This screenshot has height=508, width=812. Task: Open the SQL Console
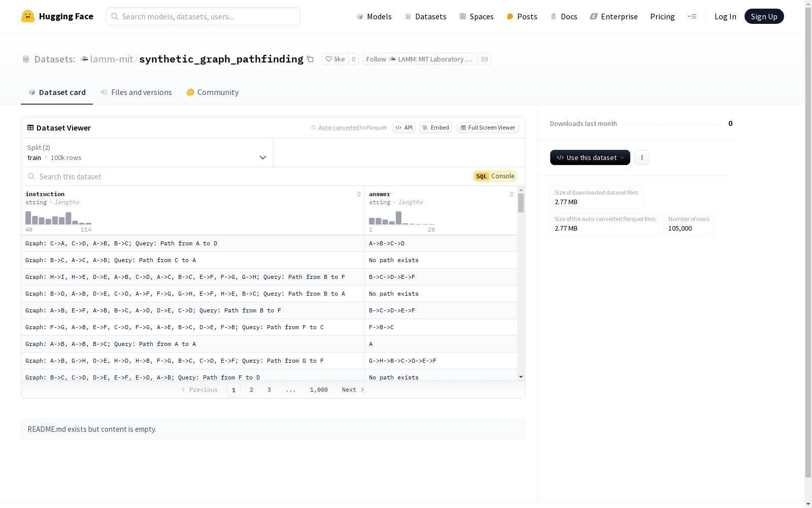point(495,176)
